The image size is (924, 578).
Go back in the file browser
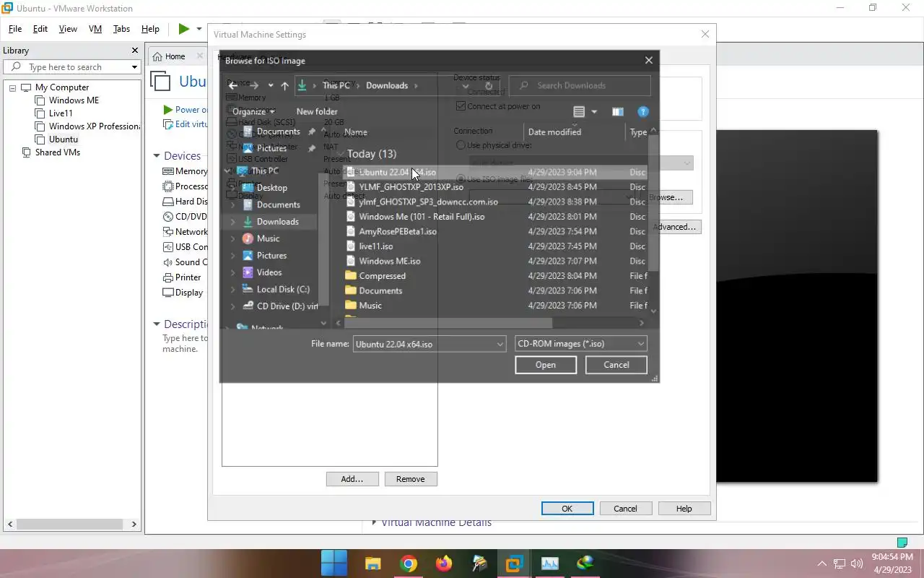tap(232, 85)
